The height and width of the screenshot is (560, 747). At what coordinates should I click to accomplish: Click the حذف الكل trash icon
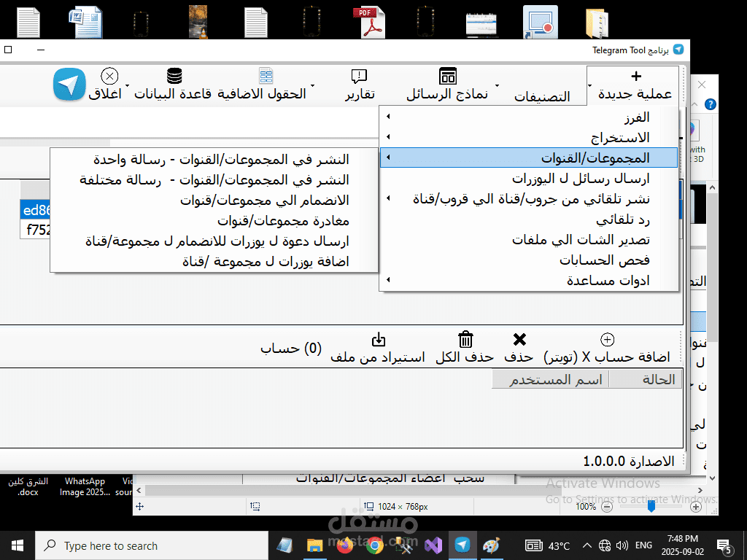(x=465, y=340)
